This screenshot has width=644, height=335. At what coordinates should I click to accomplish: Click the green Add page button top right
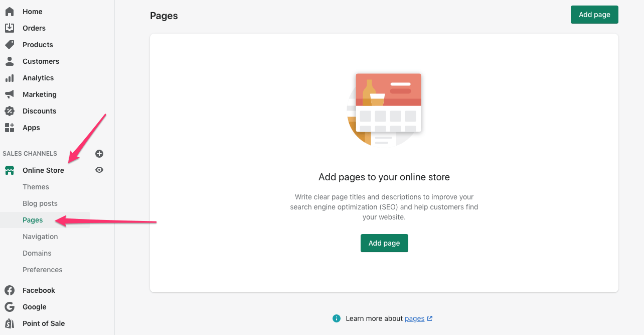click(594, 15)
